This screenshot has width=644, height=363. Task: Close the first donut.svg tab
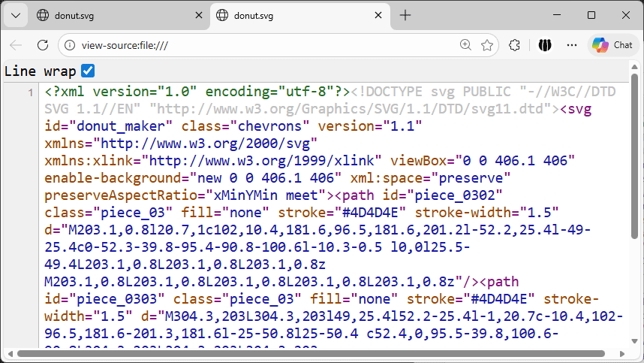pos(199,16)
